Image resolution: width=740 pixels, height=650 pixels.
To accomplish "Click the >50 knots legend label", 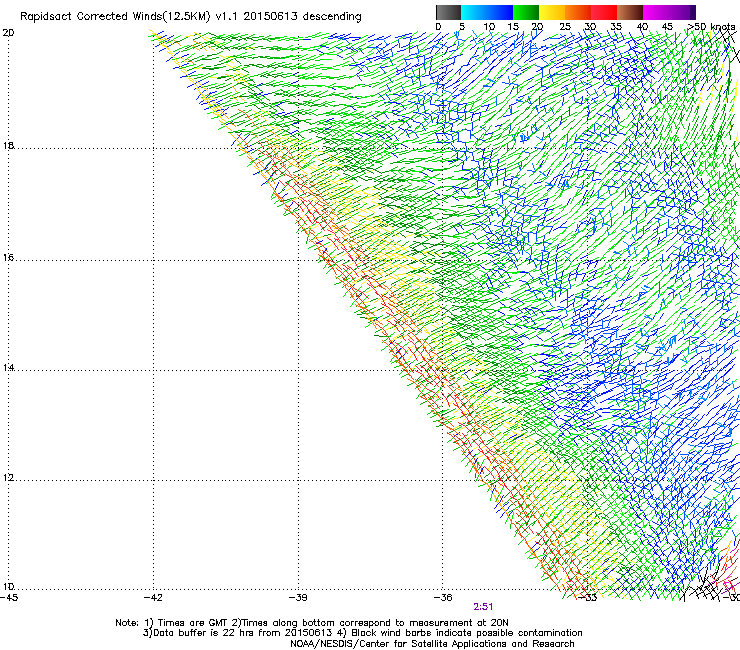I will click(711, 26).
